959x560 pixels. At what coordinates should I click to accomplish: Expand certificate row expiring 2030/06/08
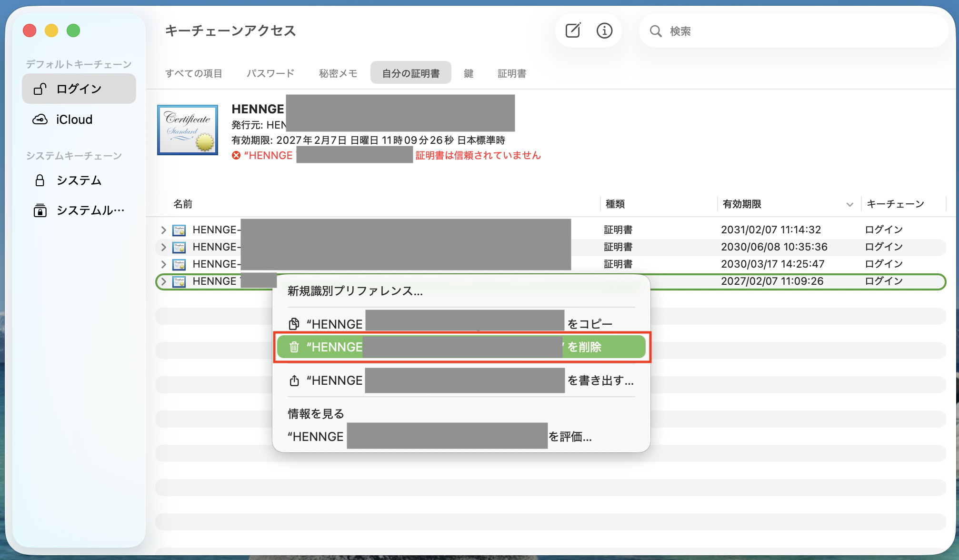coord(164,247)
